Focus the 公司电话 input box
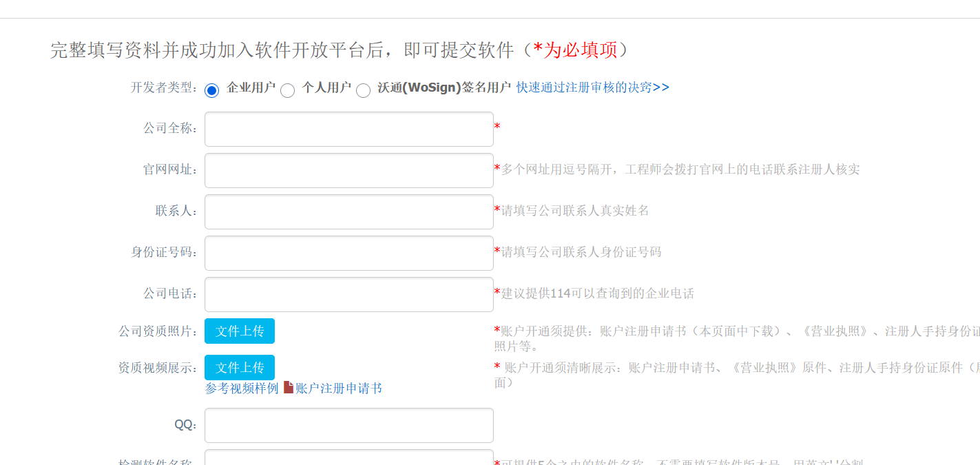Viewport: 980px width, 465px height. click(349, 294)
